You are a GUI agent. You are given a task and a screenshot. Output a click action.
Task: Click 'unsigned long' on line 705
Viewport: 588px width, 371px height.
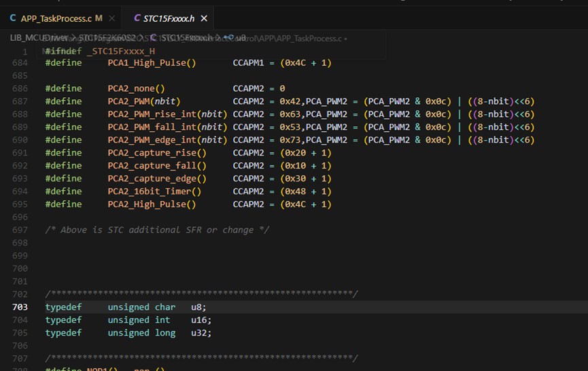[x=141, y=333]
